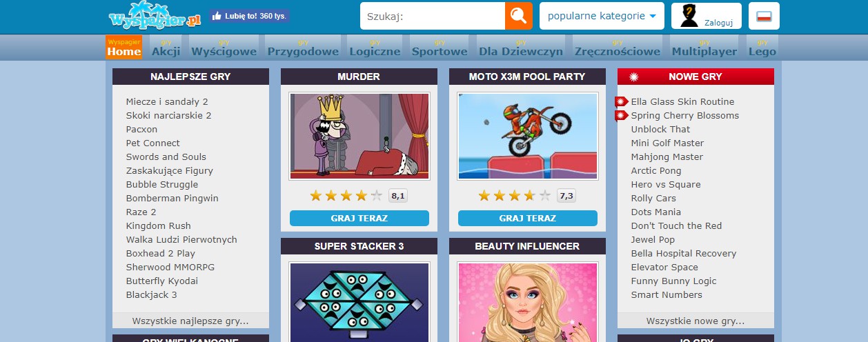Expand the popularne kategorie dropdown
Image resolution: width=868 pixels, height=342 pixels.
(x=602, y=16)
